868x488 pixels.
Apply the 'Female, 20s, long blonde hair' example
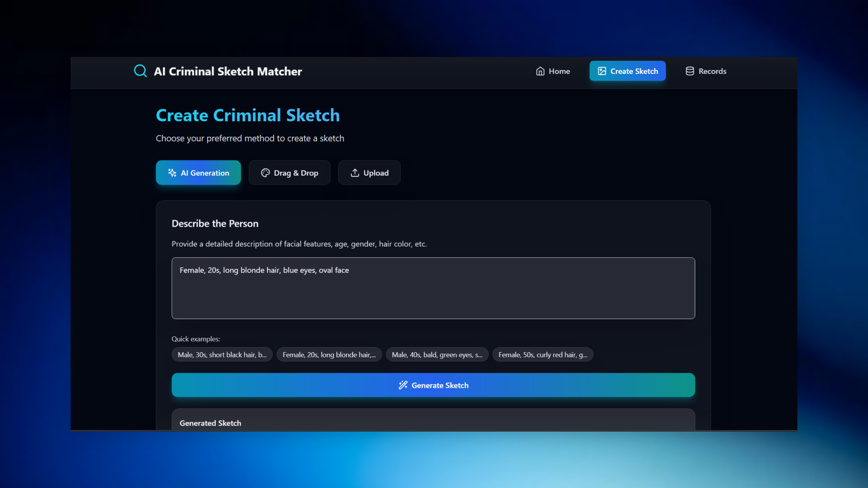click(x=329, y=354)
